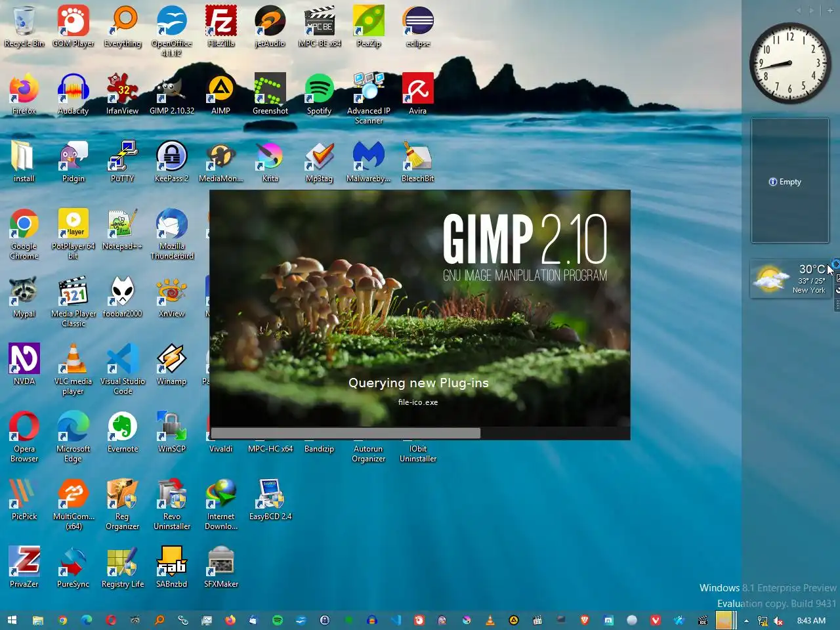Launch Visual Studio Code desktop shortcut
The width and height of the screenshot is (840, 630).
pos(123,369)
